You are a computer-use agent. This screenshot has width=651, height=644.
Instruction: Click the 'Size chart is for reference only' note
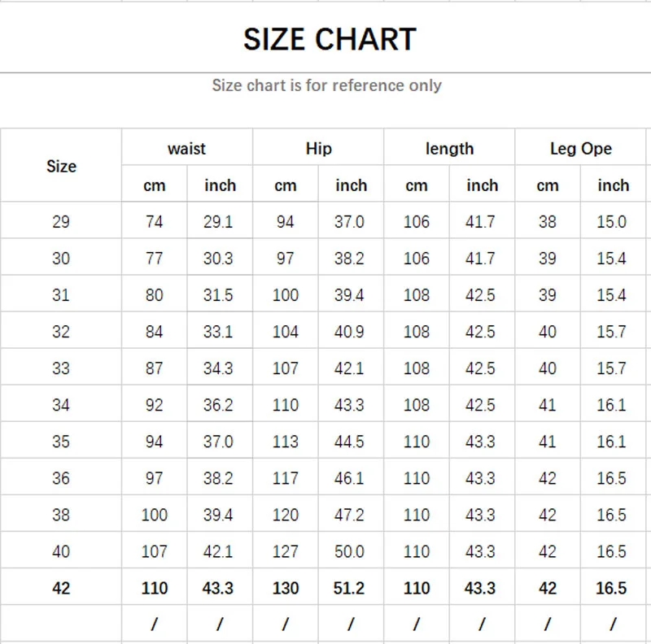[x=326, y=85]
